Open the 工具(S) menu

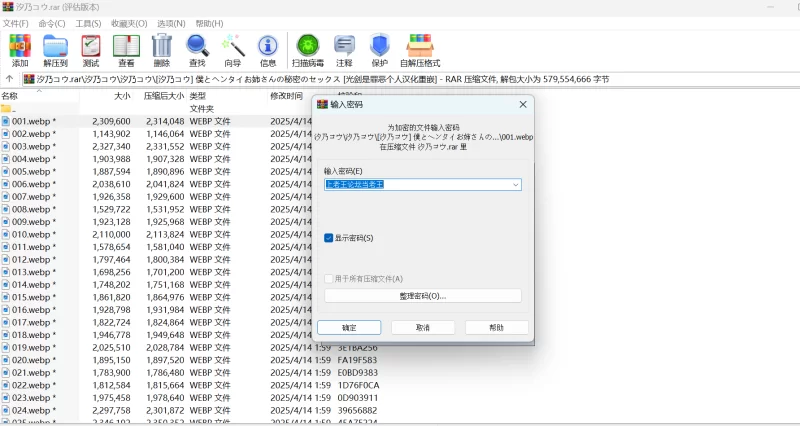88,23
